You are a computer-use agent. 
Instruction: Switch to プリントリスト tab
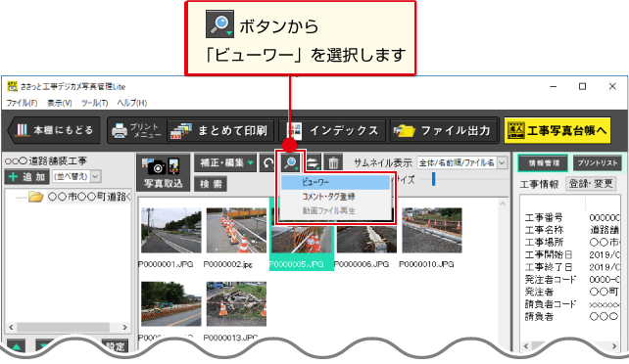click(598, 163)
